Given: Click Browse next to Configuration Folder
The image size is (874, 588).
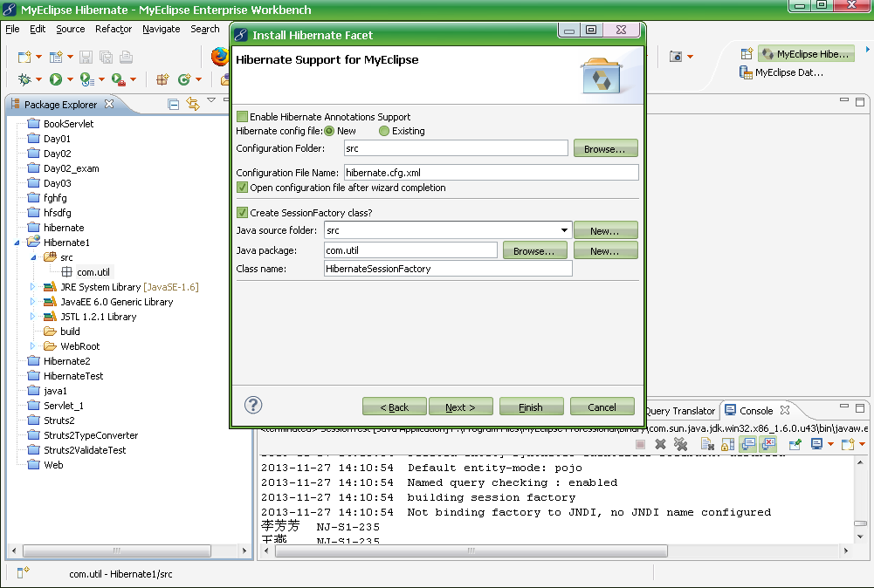Looking at the screenshot, I should pos(605,148).
